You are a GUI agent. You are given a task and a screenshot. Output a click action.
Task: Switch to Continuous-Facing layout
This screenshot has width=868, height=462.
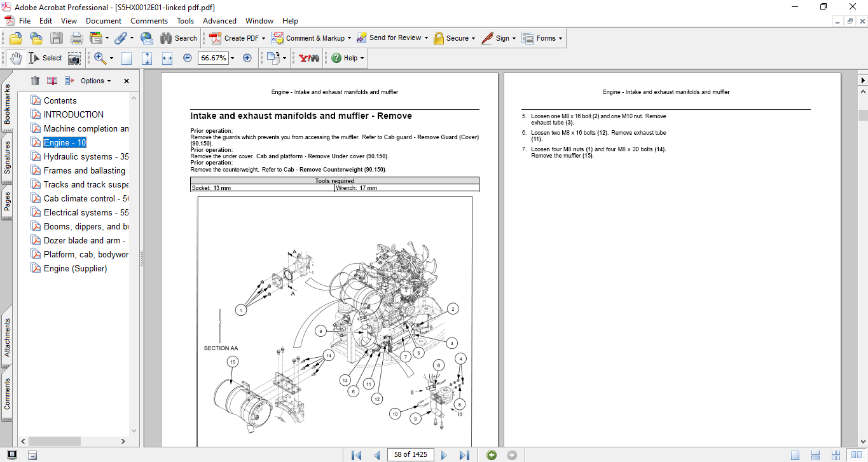(836, 455)
